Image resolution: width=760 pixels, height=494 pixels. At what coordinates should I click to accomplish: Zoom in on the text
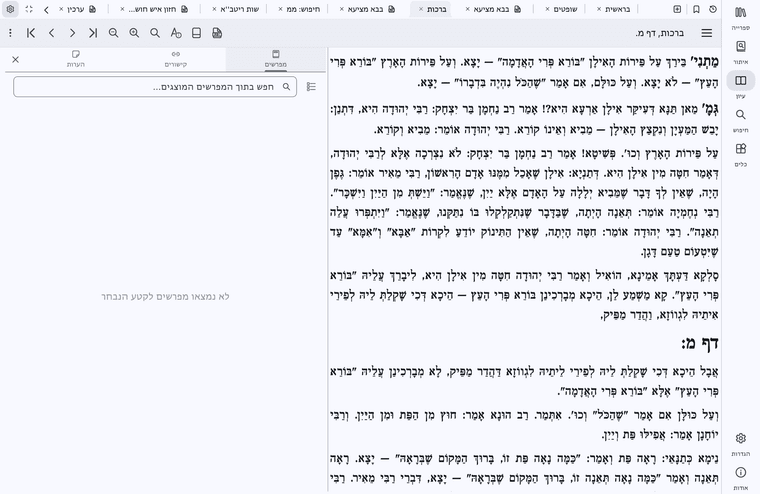pyautogui.click(x=134, y=33)
